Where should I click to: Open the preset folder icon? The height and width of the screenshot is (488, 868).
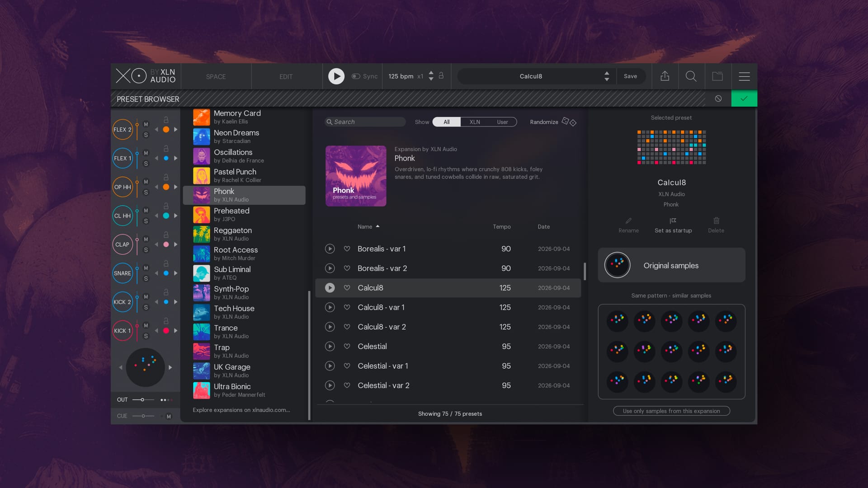[717, 76]
